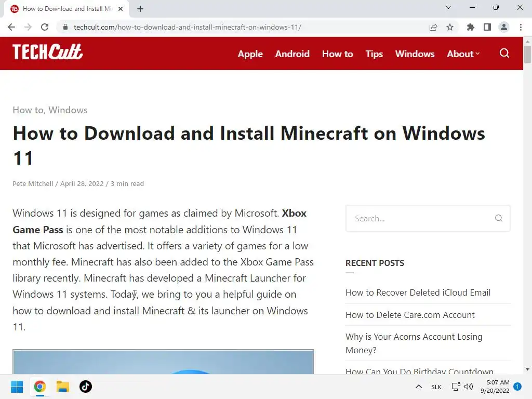Submit sidebar search magnifier icon
532x399 pixels.
498,218
